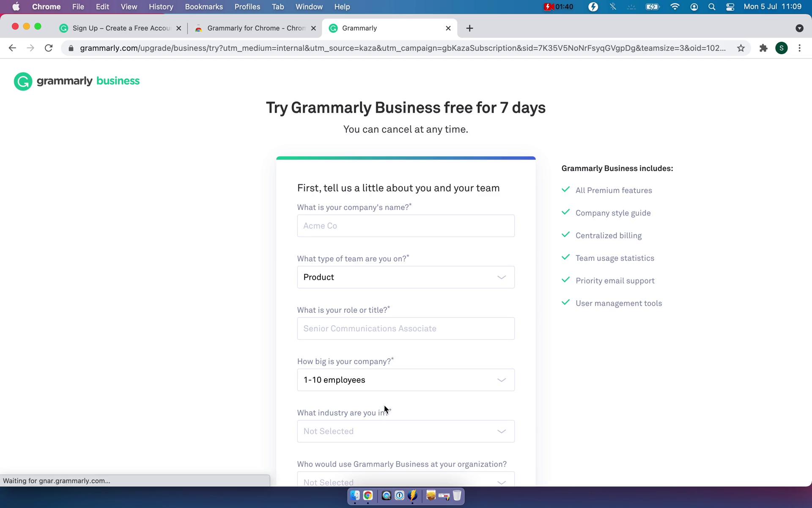Click the company name input field
The height and width of the screenshot is (508, 812).
coord(405,225)
